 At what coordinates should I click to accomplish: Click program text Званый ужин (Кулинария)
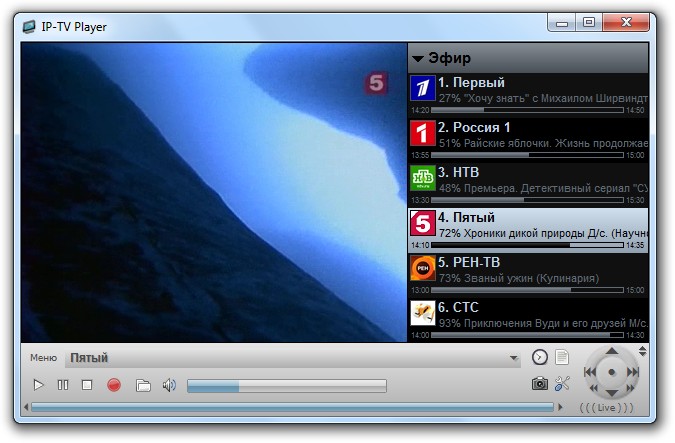tap(531, 279)
